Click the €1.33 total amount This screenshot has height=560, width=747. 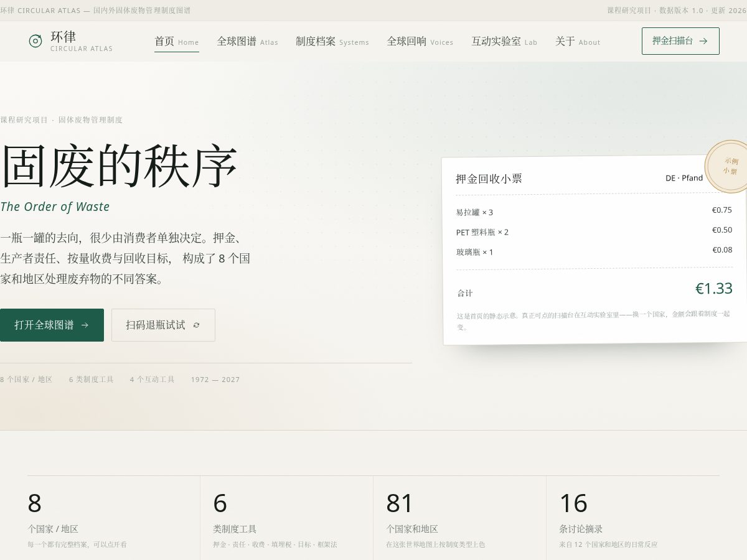[x=714, y=289]
